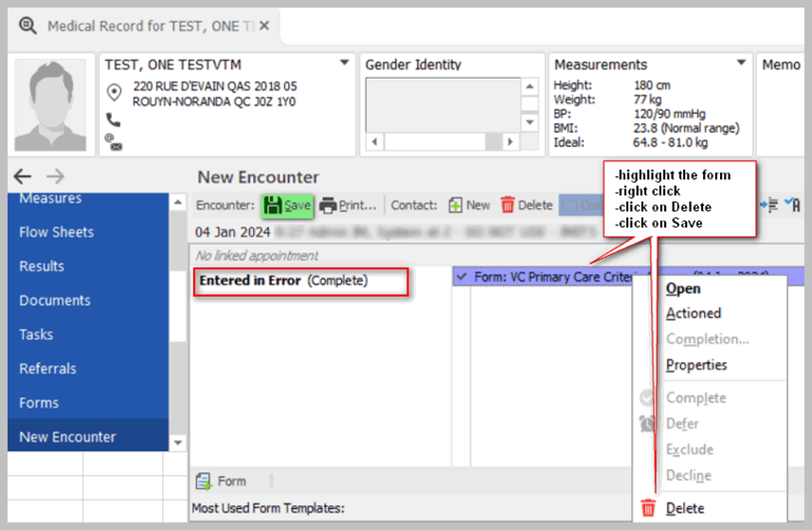Click the Print encounter printer icon
Screen dimensions: 812x530
pos(328,206)
